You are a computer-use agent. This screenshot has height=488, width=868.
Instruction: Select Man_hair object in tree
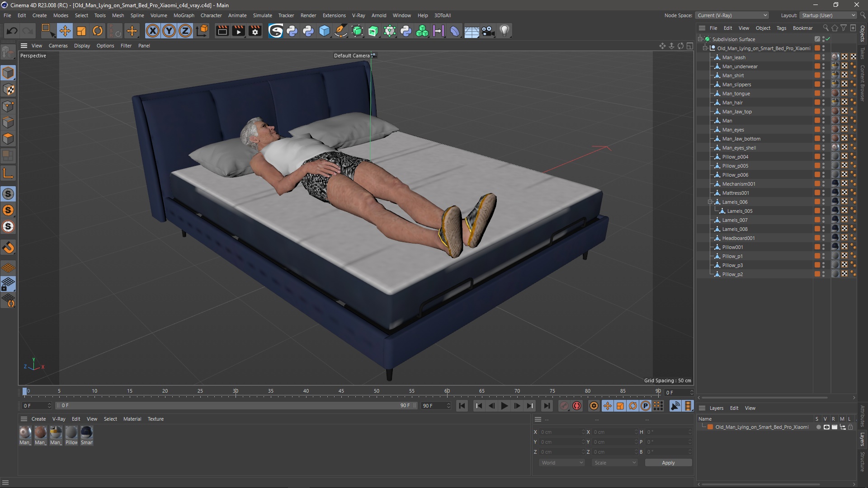(732, 103)
